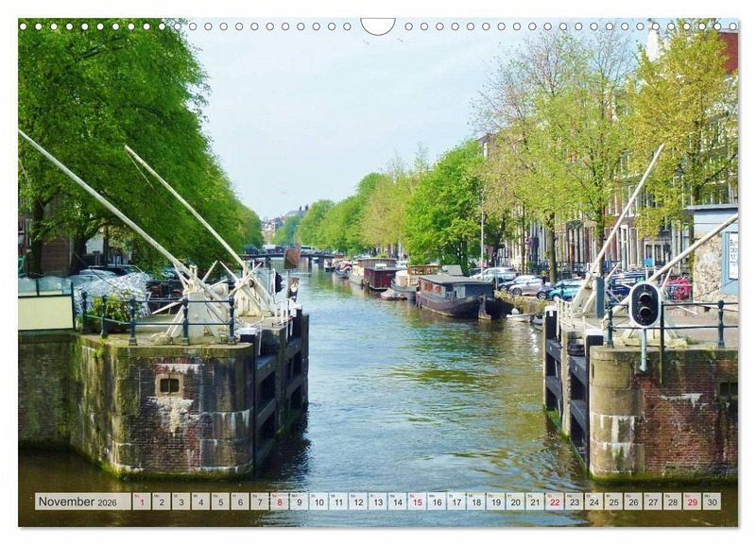Pick day 13 of November
The width and height of the screenshot is (756, 545).
(x=378, y=502)
